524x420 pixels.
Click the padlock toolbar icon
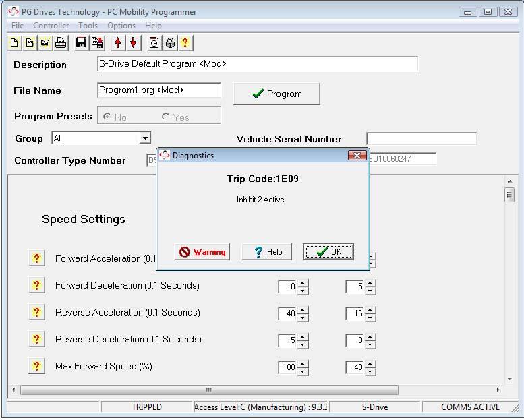tap(170, 42)
